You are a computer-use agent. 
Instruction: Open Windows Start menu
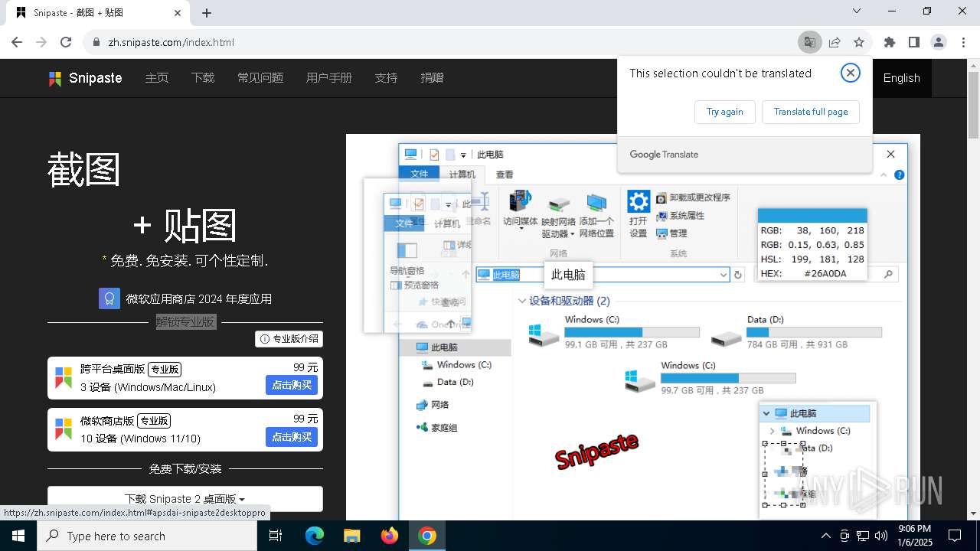[x=18, y=536]
